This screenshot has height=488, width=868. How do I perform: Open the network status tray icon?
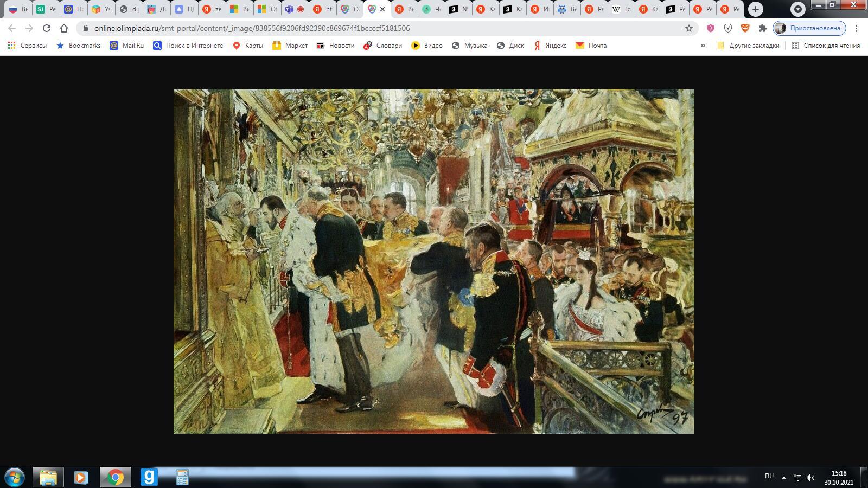click(x=797, y=478)
